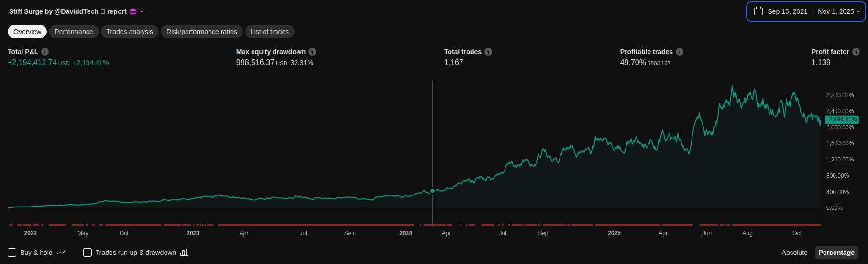
Task: Click the Max equity drawdown info icon
Action: click(x=312, y=52)
